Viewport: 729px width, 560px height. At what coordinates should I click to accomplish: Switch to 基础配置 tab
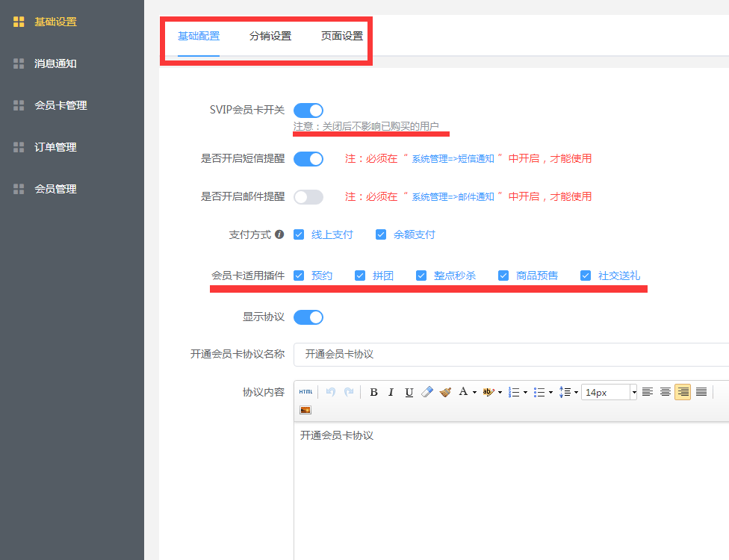tap(199, 36)
